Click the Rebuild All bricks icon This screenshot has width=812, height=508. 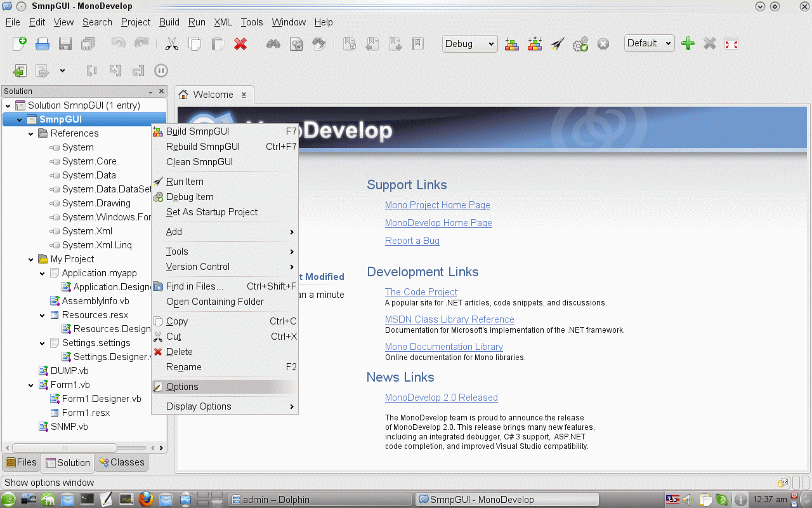pos(535,44)
